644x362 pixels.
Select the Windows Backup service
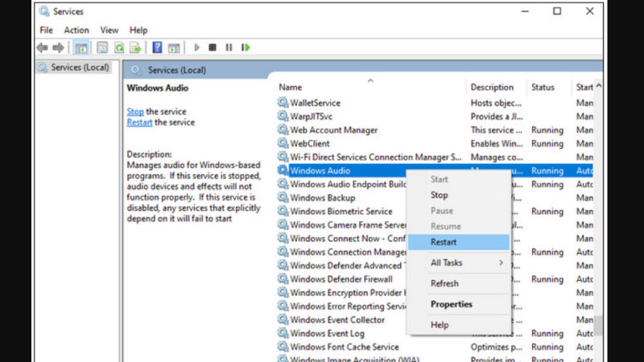[323, 197]
